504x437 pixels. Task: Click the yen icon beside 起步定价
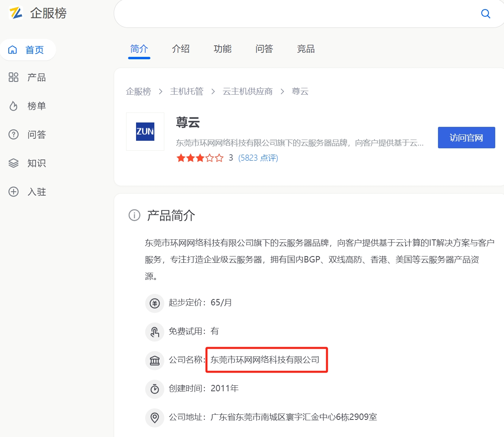[155, 303]
